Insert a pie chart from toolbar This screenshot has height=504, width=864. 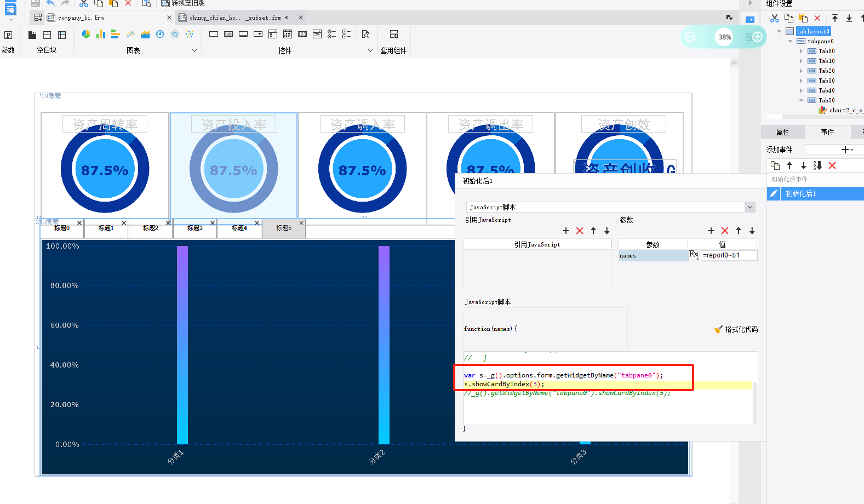pyautogui.click(x=86, y=34)
